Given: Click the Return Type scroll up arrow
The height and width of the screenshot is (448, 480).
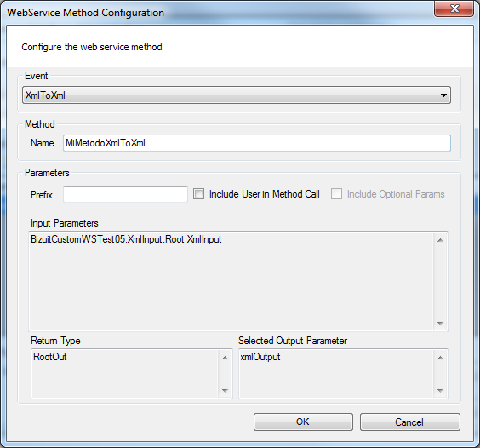Looking at the screenshot, I should click(x=225, y=358).
